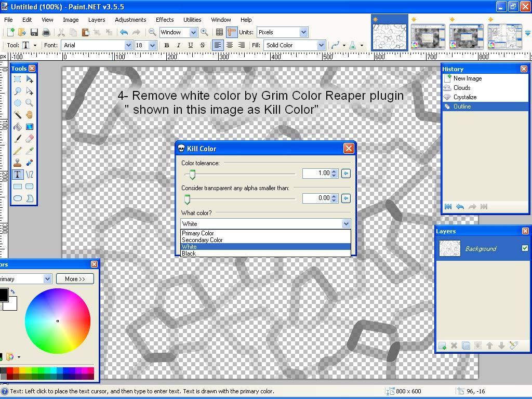Screen dimensions: 532x399
Task: Open the Adjustments menu
Action: pyautogui.click(x=130, y=20)
